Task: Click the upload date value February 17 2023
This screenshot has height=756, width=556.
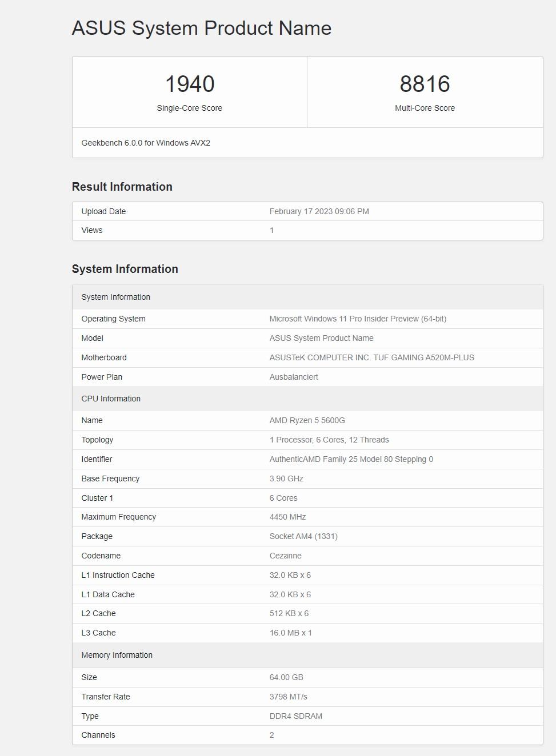Action: tap(319, 211)
